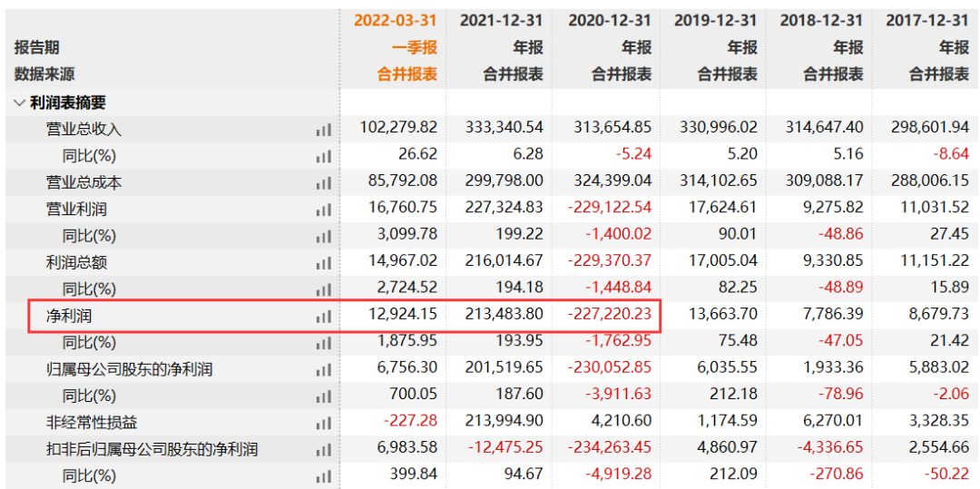This screenshot has height=489, width=980.
Task: Open the chart icon for 营业总成本
Action: point(324,183)
